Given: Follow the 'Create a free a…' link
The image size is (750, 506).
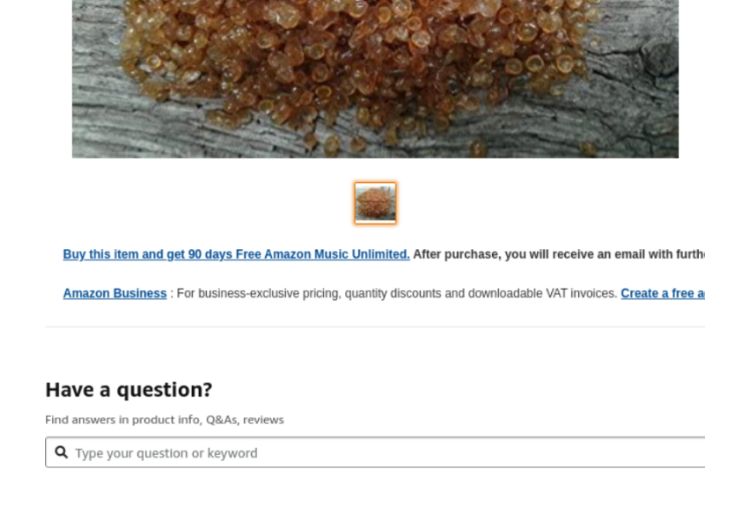Looking at the screenshot, I should (662, 293).
